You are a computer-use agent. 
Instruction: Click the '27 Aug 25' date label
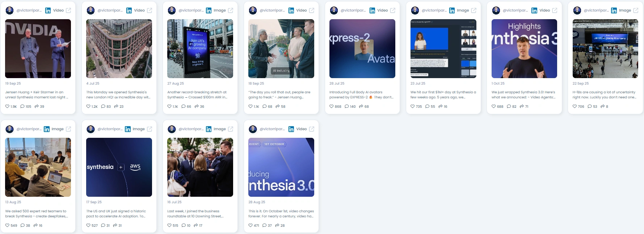click(x=176, y=84)
